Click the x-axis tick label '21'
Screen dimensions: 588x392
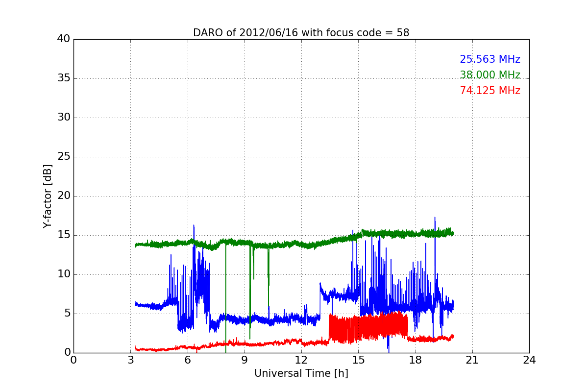pos(472,360)
